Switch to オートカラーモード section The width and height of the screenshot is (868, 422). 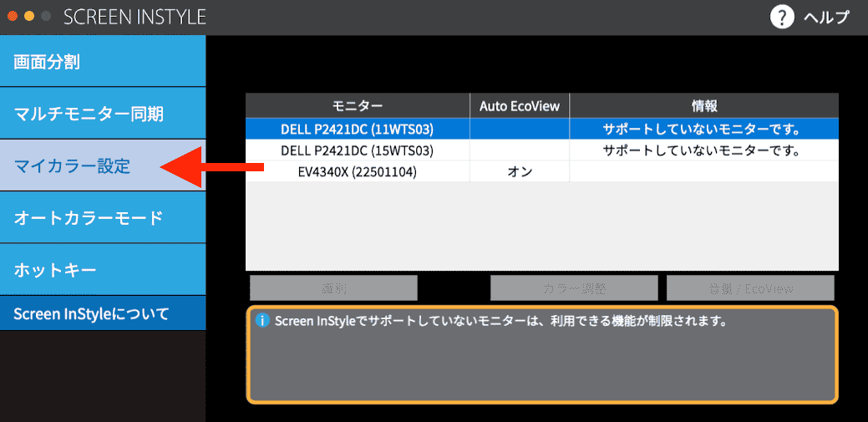103,217
